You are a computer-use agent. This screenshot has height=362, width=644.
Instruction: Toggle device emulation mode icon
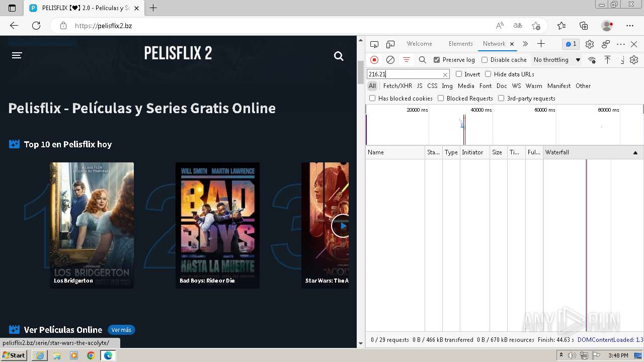point(390,44)
